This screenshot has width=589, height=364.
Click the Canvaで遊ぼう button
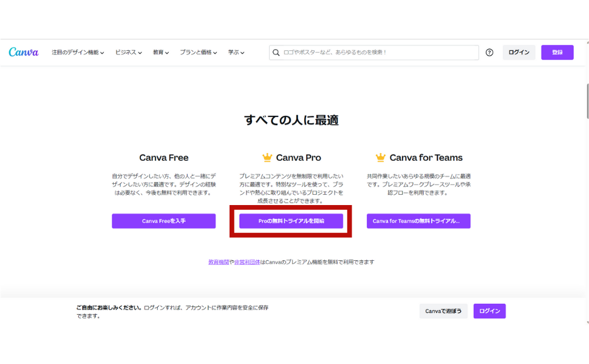(x=443, y=311)
